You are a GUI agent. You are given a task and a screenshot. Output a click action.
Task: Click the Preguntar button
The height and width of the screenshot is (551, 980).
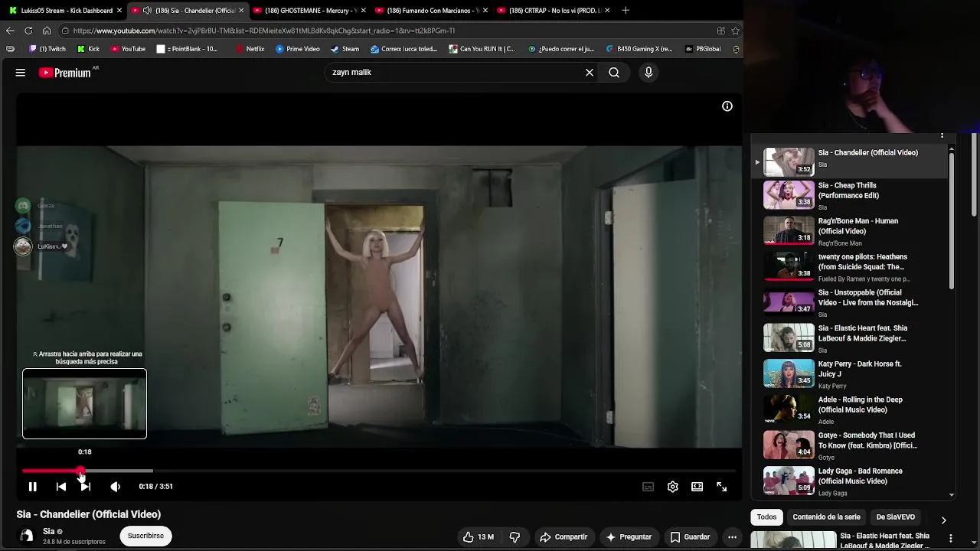(x=629, y=537)
